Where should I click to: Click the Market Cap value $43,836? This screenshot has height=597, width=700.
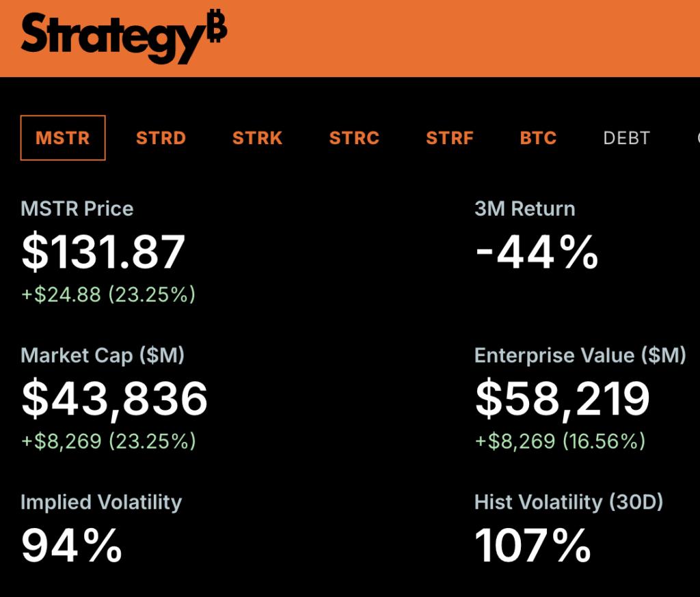click(114, 399)
